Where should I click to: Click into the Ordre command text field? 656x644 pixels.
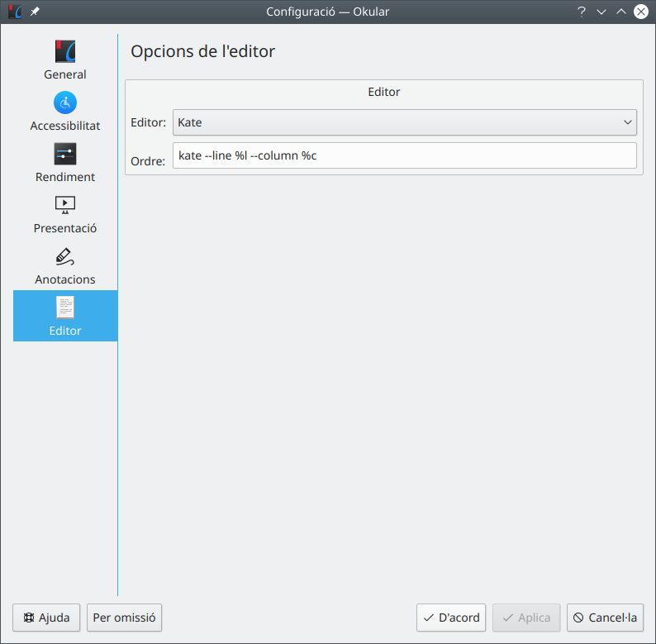pyautogui.click(x=404, y=155)
